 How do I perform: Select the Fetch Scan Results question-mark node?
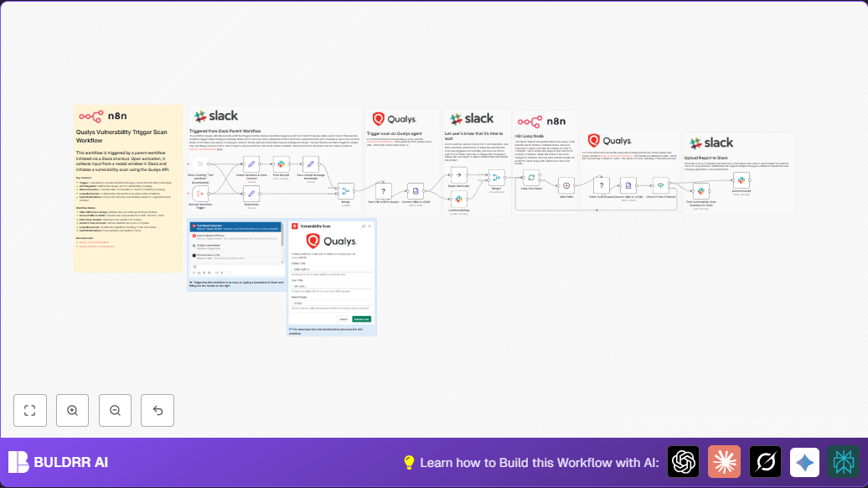[602, 186]
